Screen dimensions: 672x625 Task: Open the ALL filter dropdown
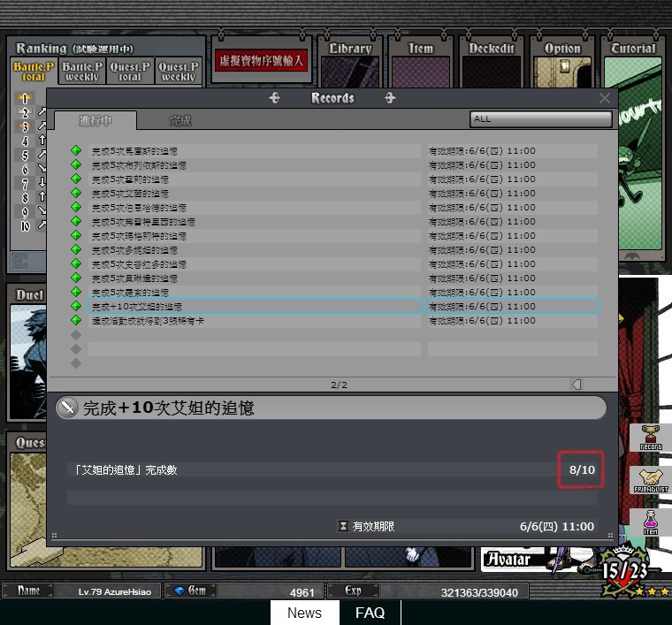[x=541, y=119]
